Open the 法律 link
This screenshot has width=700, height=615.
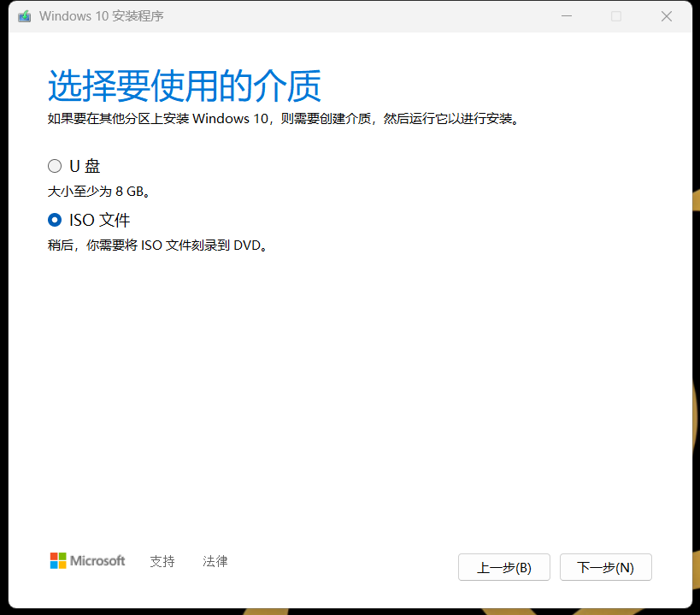pyautogui.click(x=215, y=561)
